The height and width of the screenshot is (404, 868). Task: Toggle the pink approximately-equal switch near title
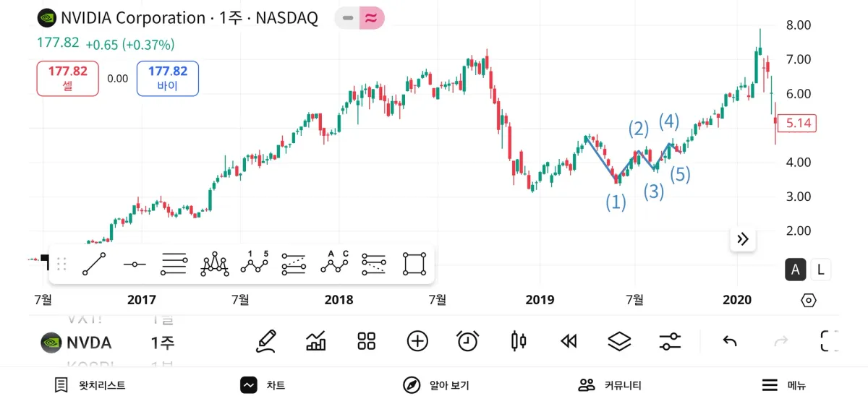pyautogui.click(x=371, y=18)
